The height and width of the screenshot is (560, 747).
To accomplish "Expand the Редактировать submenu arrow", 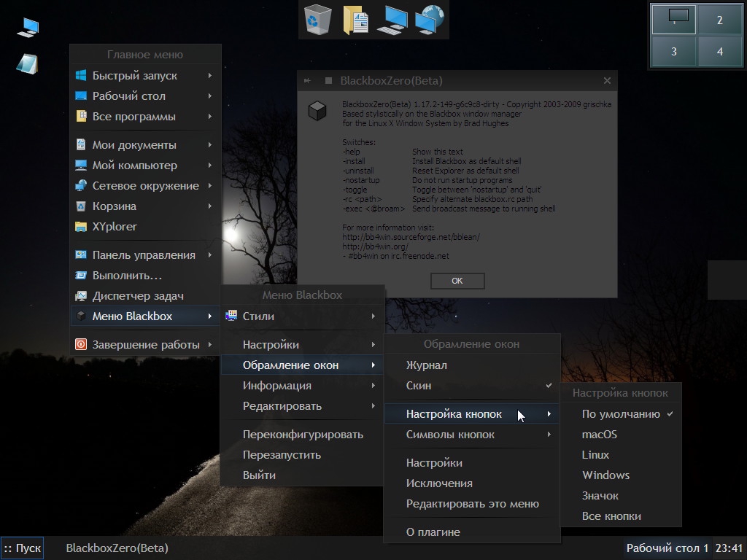I will click(x=373, y=405).
